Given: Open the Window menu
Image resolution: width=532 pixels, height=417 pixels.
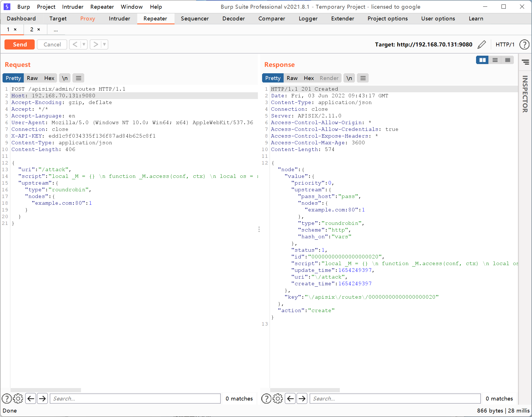Looking at the screenshot, I should [x=131, y=7].
